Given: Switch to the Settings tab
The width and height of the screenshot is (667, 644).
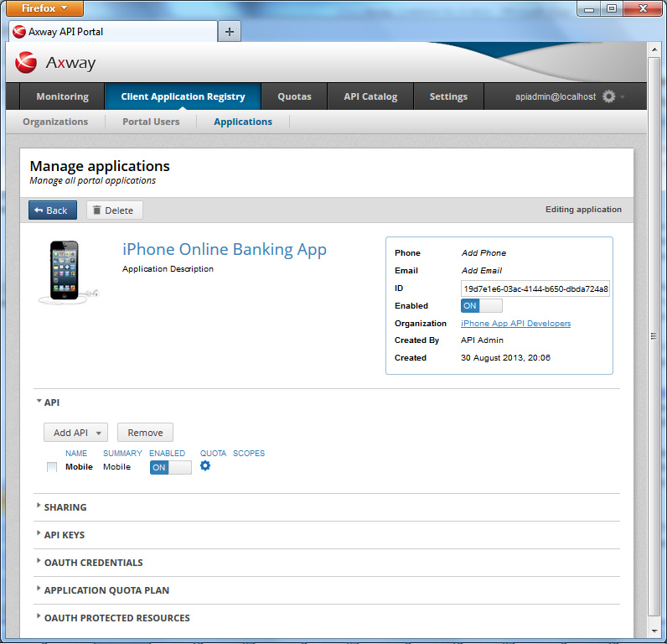Looking at the screenshot, I should 448,96.
